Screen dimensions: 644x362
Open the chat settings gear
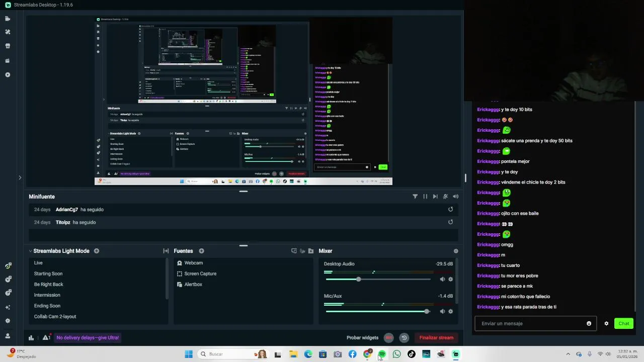(606, 323)
